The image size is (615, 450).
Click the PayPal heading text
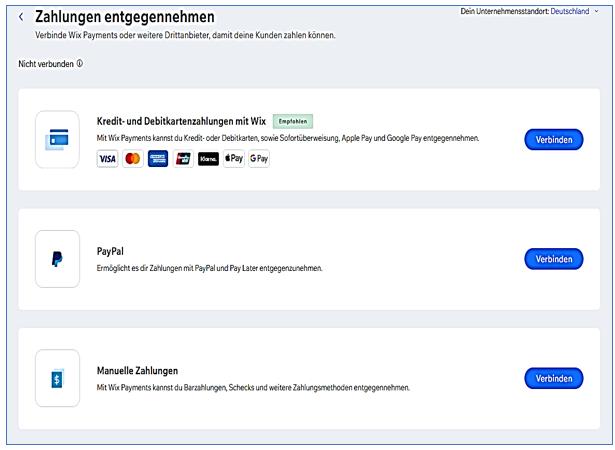[x=110, y=251]
